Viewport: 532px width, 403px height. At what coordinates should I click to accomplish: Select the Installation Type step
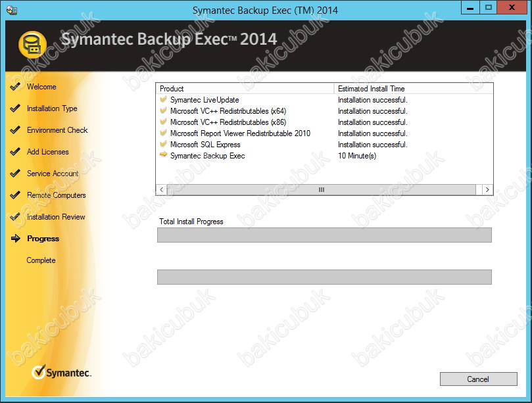coord(52,108)
